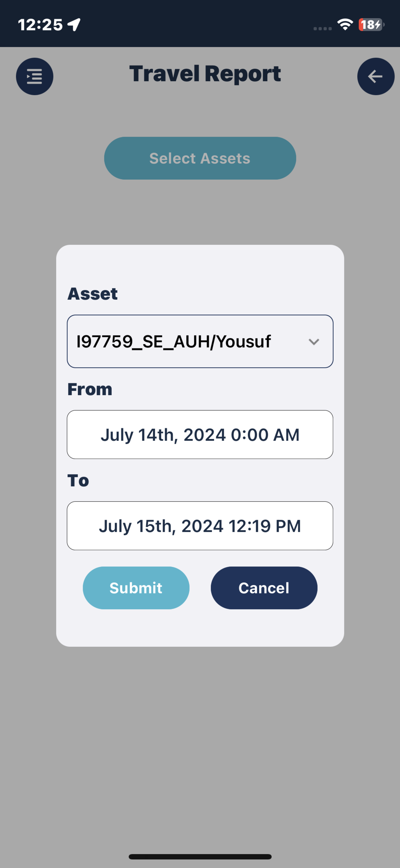Tap the To label
This screenshot has width=400, height=868.
(x=78, y=480)
